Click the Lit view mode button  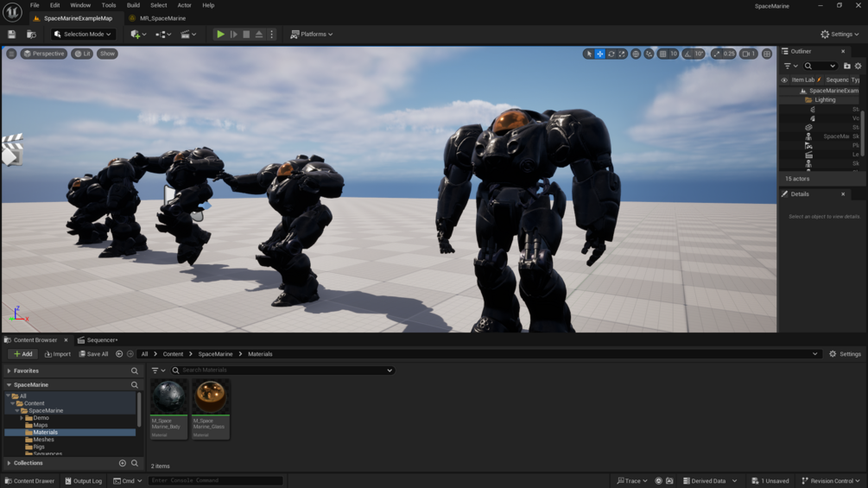pyautogui.click(x=82, y=54)
